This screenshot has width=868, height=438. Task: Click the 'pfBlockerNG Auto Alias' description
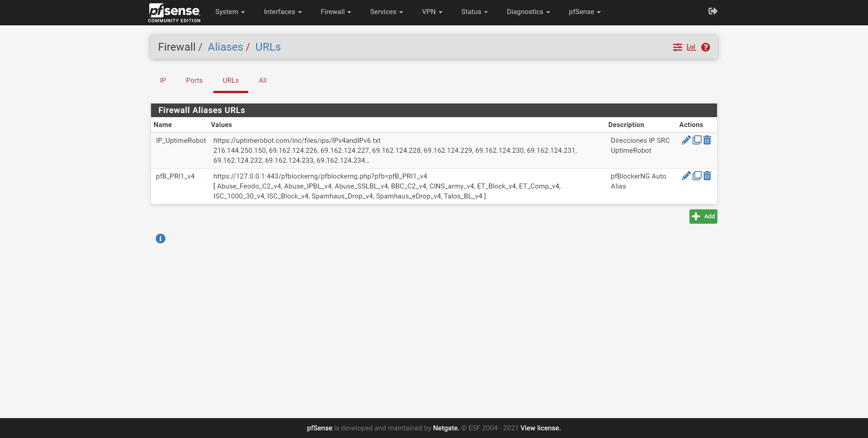[x=638, y=181]
